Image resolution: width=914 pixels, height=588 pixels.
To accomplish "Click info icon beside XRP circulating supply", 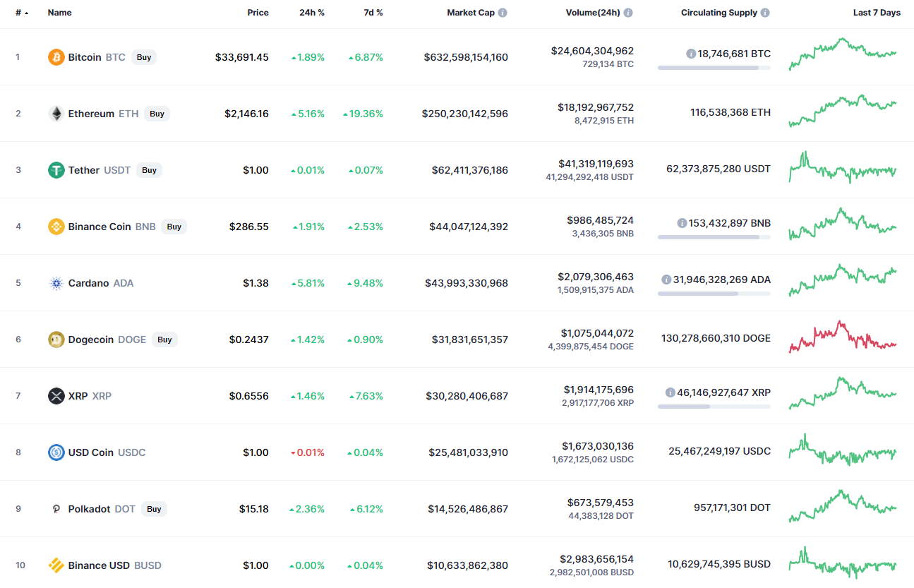I will [670, 392].
